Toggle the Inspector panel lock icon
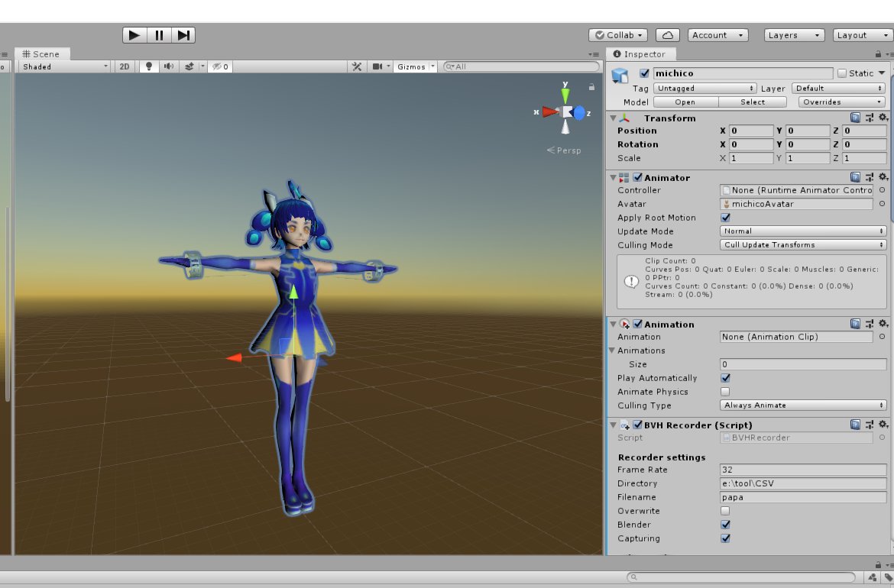This screenshot has height=588, width=894. [878, 53]
